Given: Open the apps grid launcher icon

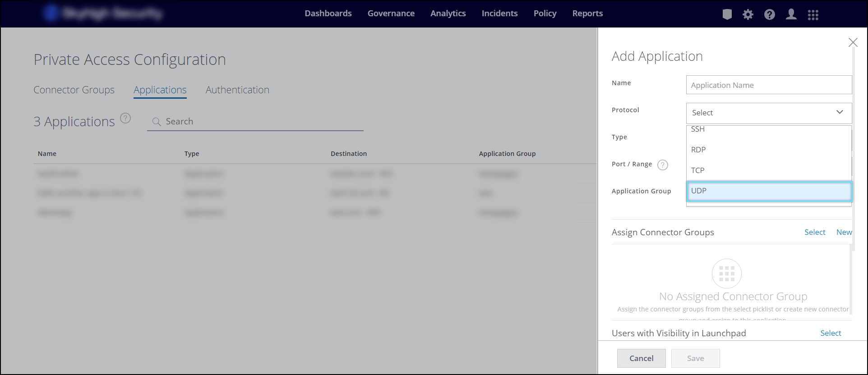Looking at the screenshot, I should pyautogui.click(x=813, y=15).
